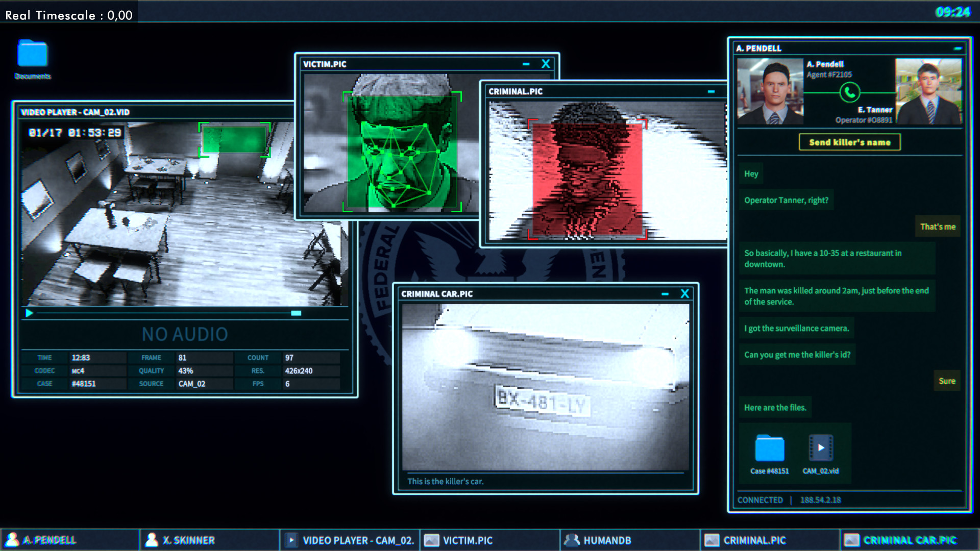
Task: Click the video timeline scrubber handle
Action: click(x=296, y=313)
